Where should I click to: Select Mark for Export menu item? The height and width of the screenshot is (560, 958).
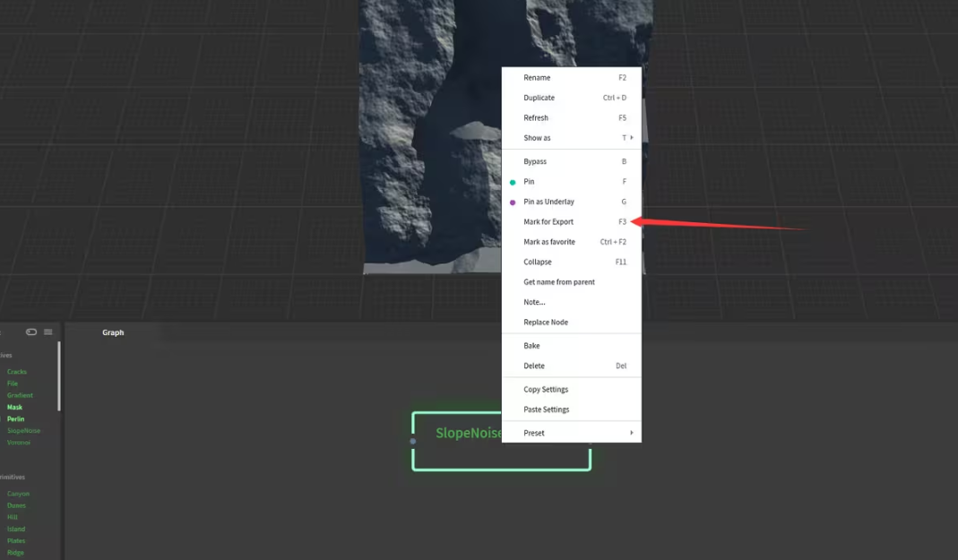548,222
